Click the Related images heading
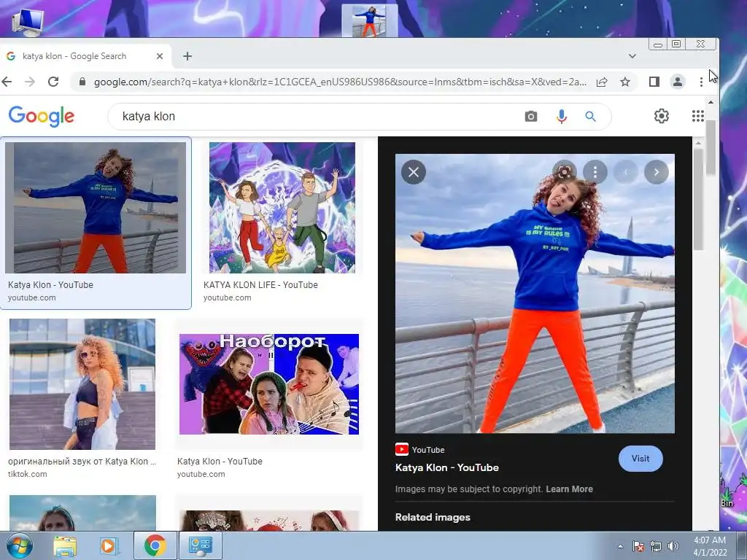The image size is (747, 560). coord(433,517)
